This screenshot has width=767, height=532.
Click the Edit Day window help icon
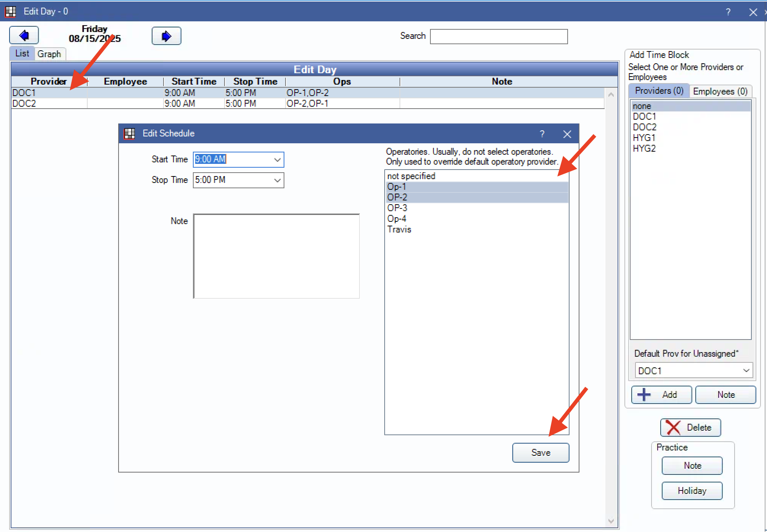728,12
